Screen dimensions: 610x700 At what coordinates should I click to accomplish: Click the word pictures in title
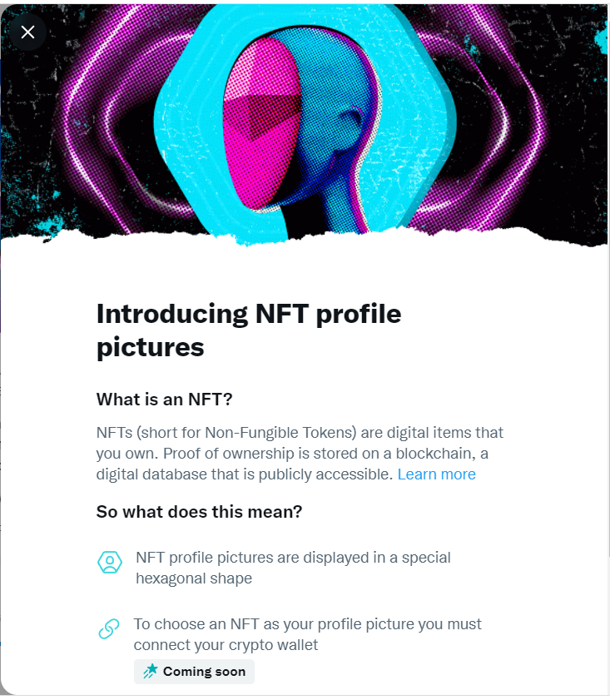(151, 348)
